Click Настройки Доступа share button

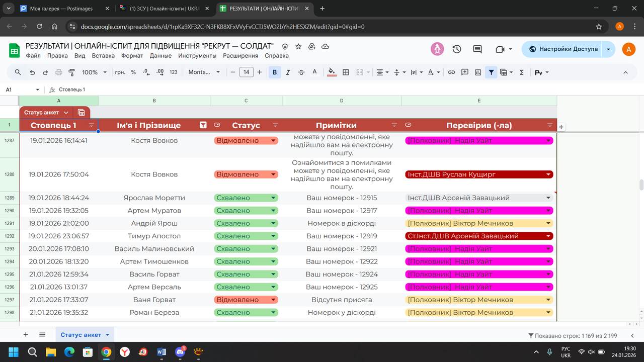[562, 49]
